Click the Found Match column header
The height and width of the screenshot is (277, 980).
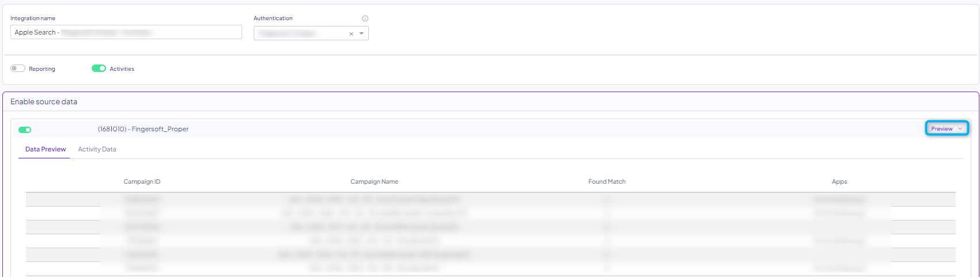coord(606,181)
